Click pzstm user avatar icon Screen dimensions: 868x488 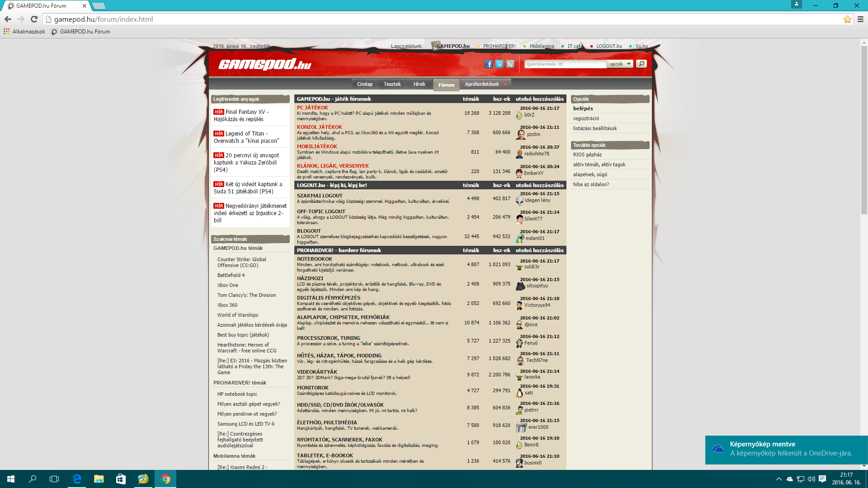(x=521, y=135)
